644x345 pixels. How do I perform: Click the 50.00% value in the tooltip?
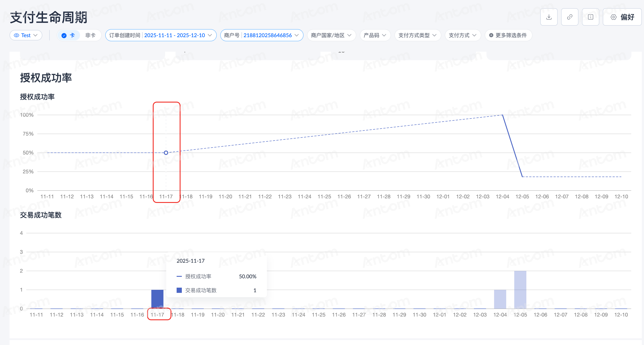(x=248, y=276)
